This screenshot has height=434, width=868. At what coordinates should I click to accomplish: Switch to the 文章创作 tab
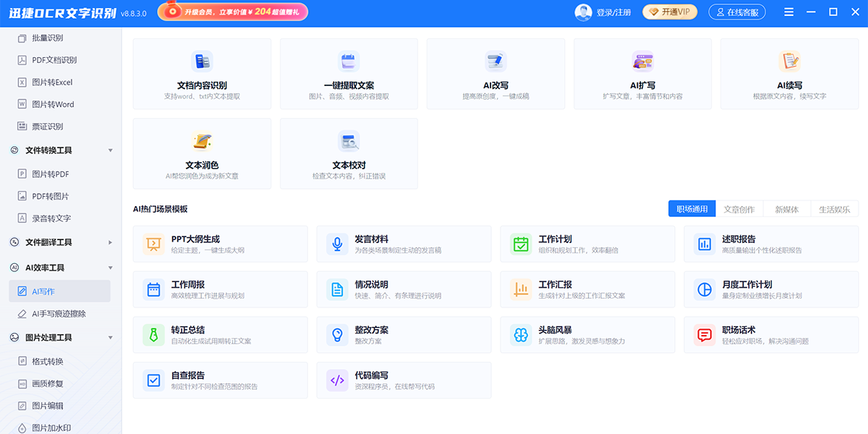click(x=740, y=208)
